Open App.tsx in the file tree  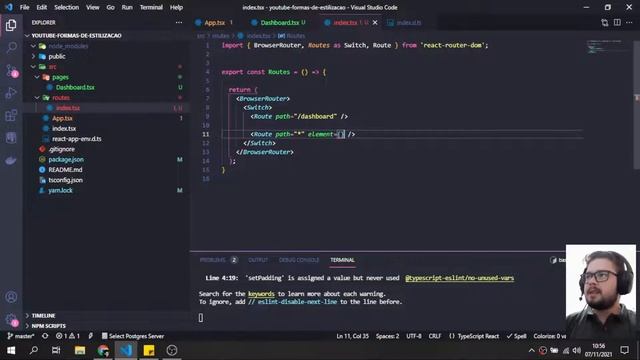[62, 118]
